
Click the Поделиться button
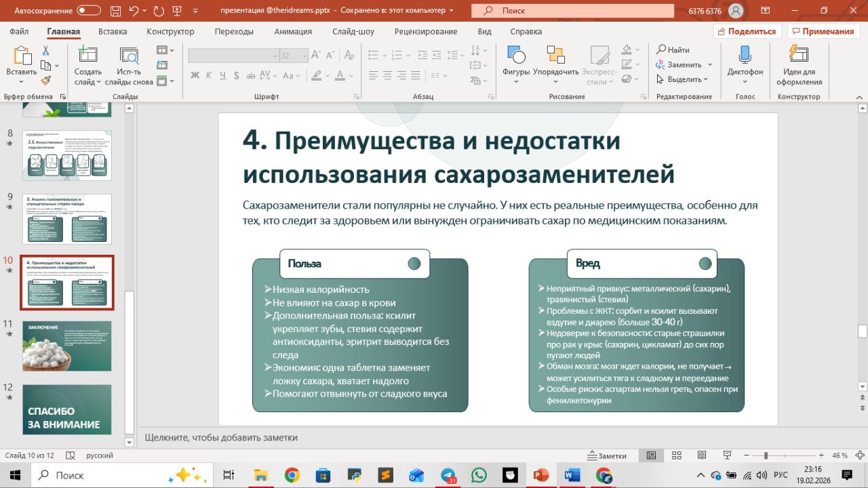(747, 32)
